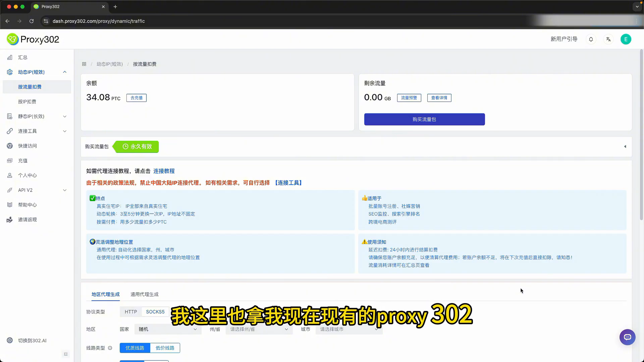This screenshot has height=362, width=644.
Task: Open the 城市 dropdown
Action: click(x=349, y=329)
